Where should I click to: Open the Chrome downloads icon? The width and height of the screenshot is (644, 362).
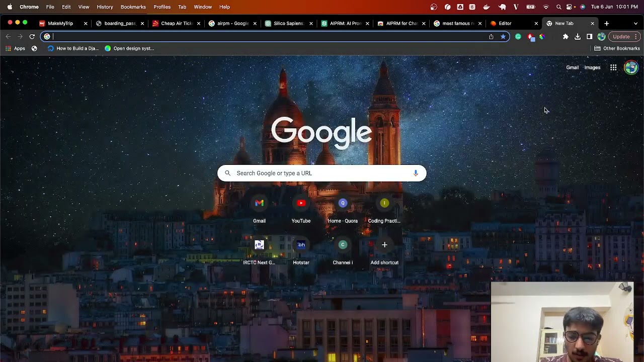pos(578,37)
